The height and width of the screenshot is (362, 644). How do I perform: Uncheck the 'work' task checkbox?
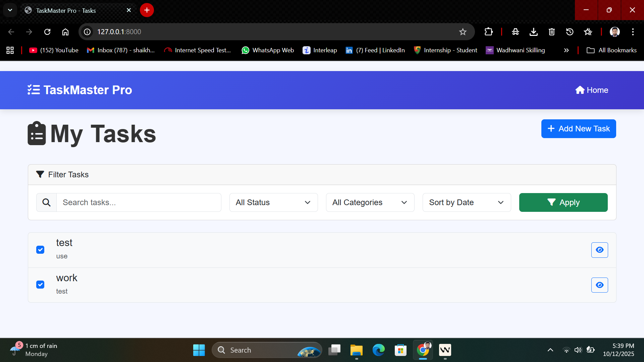point(40,285)
